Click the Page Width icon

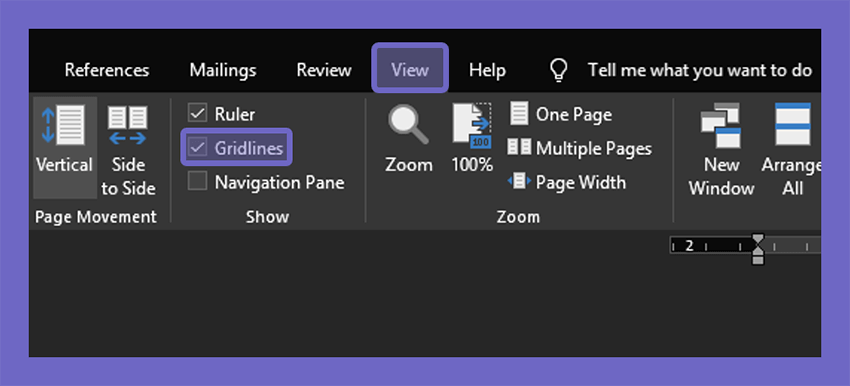point(519,181)
